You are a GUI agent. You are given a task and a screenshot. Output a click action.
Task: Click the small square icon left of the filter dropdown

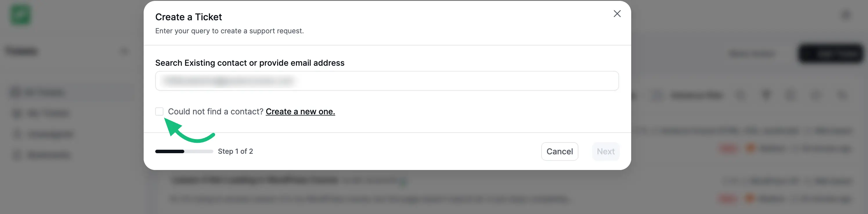(x=657, y=95)
